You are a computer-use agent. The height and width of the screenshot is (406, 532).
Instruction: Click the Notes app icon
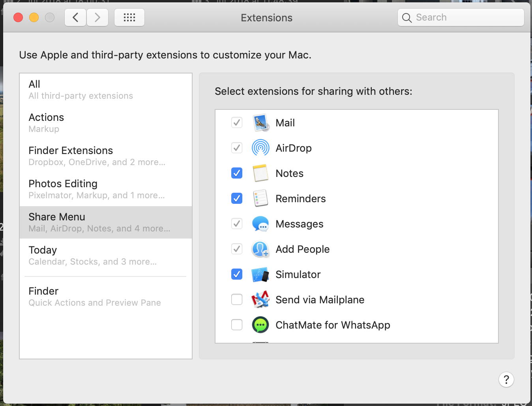pyautogui.click(x=260, y=173)
